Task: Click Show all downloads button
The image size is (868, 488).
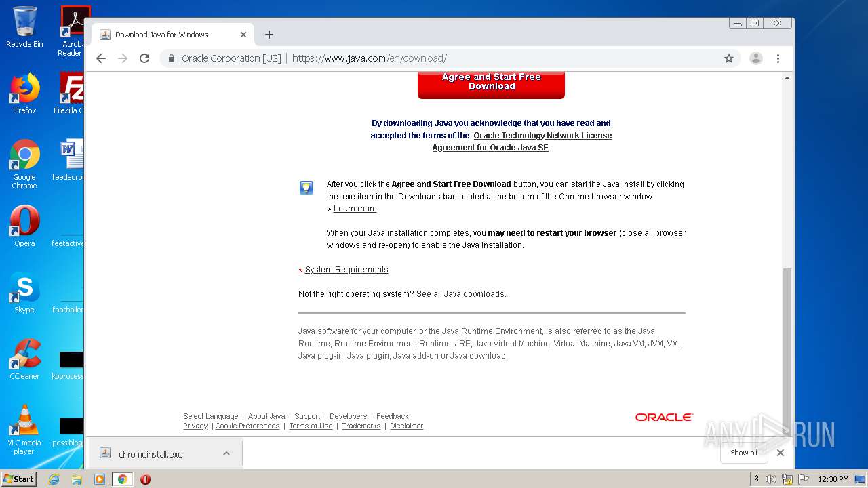Action: point(744,453)
